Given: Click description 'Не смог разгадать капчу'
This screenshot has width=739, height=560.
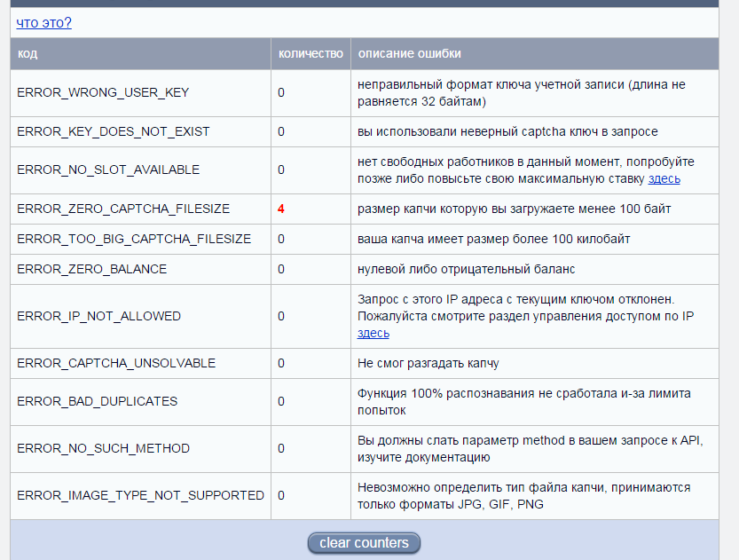Looking at the screenshot, I should click(428, 364).
